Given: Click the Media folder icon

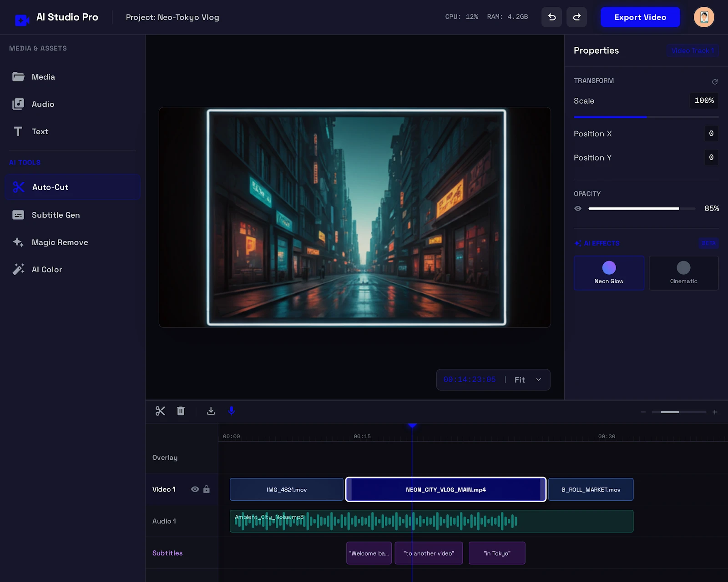Looking at the screenshot, I should [x=18, y=77].
